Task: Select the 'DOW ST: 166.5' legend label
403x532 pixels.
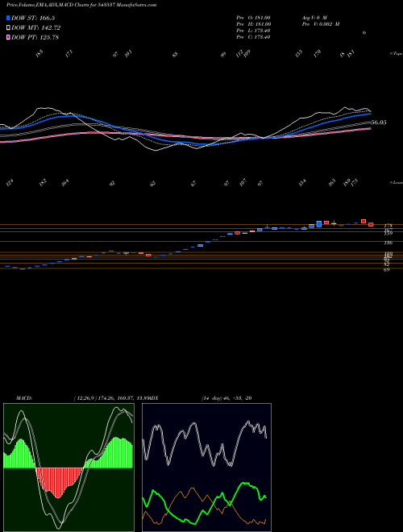Action: coord(33,19)
